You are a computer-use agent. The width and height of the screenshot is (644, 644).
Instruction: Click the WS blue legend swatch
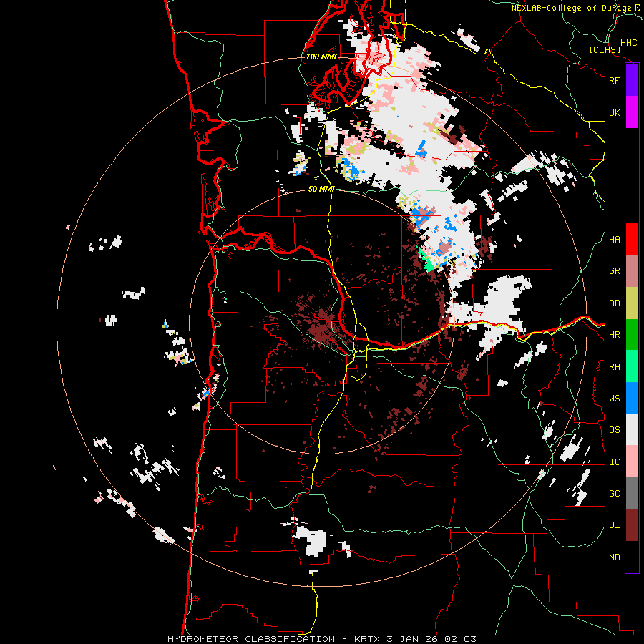(x=632, y=398)
